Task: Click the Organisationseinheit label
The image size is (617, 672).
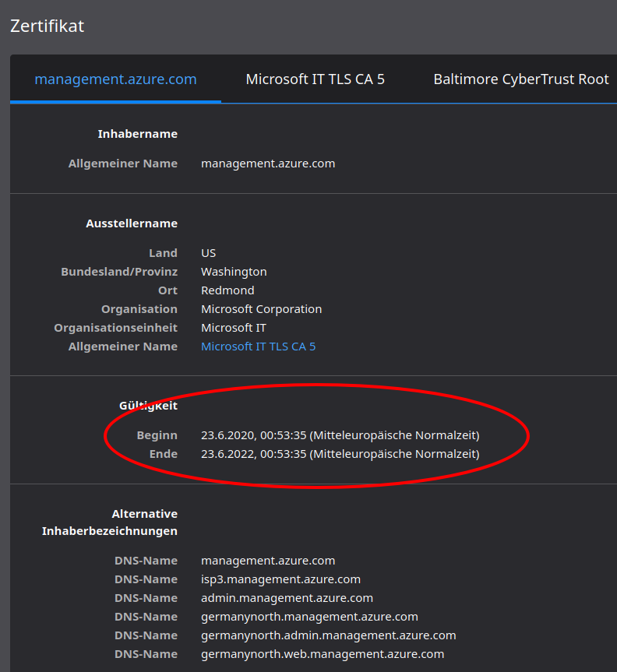Action: [x=116, y=328]
